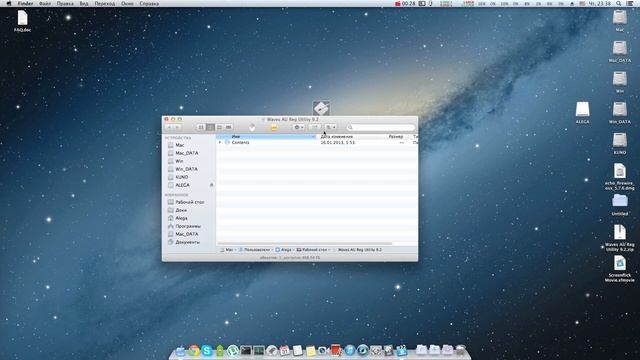The image size is (640, 360).
Task: Open Terminal from the Dock
Action: pos(246,351)
